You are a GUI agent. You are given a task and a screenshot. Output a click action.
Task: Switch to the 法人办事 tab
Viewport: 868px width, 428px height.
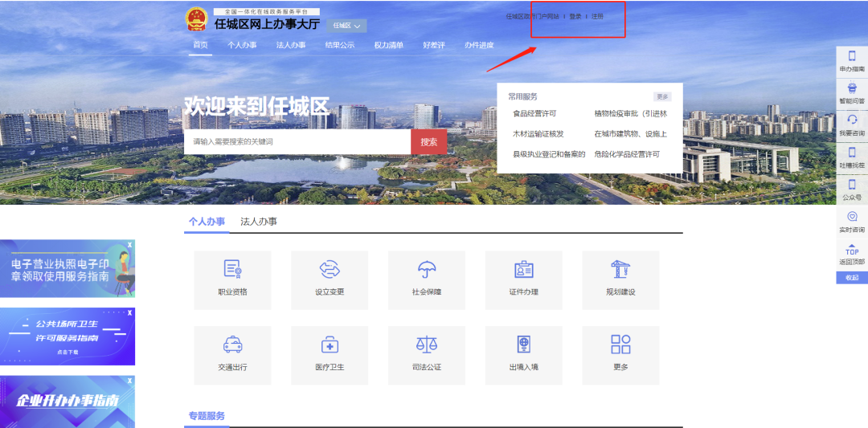point(259,222)
